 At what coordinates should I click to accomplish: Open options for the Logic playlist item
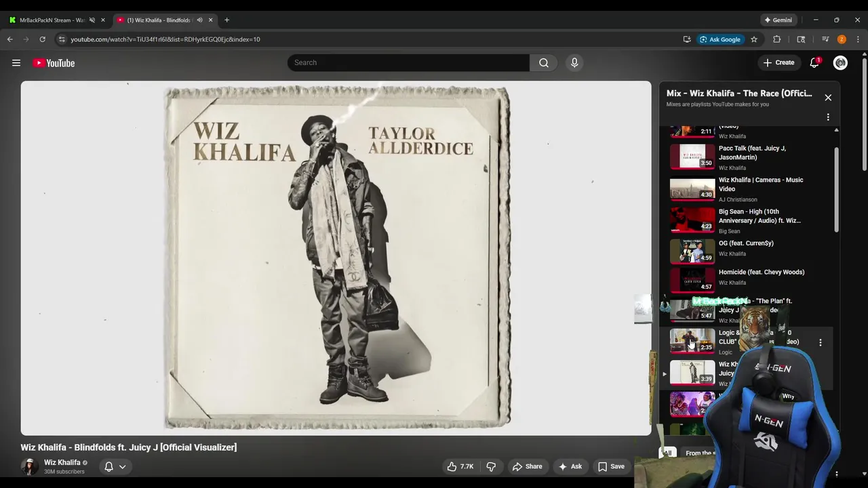tap(821, 343)
